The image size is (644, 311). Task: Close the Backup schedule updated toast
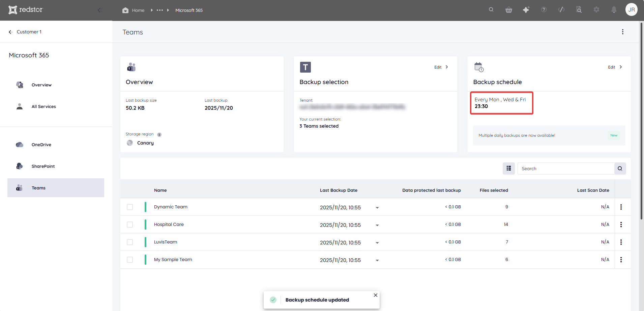[x=376, y=295]
